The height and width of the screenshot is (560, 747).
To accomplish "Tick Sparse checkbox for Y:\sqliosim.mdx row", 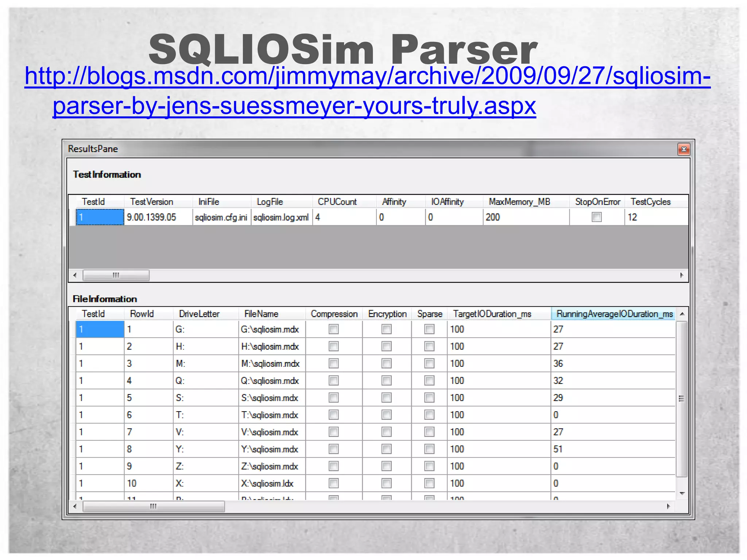I will tap(429, 449).
